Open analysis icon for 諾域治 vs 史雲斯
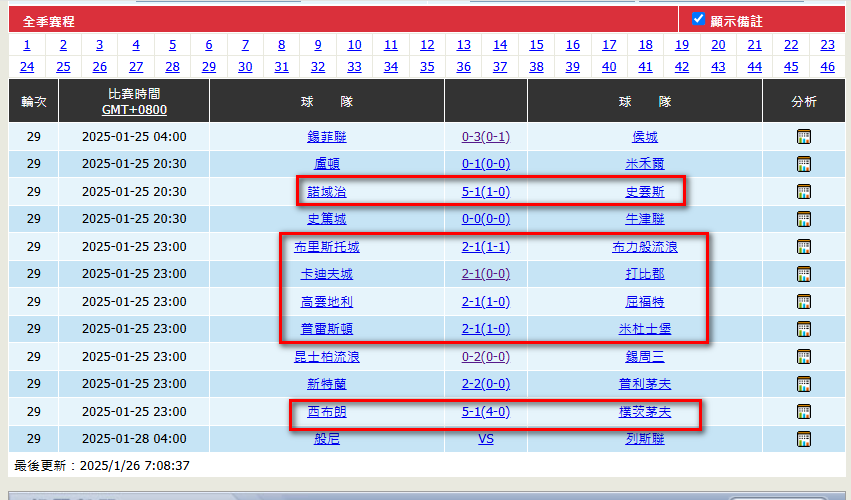The image size is (851, 500). pos(803,192)
